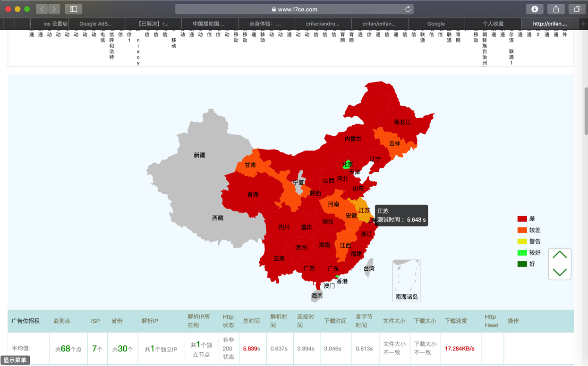588x366 pixels.
Task: Click the dark green '好' swatch
Action: click(x=522, y=264)
